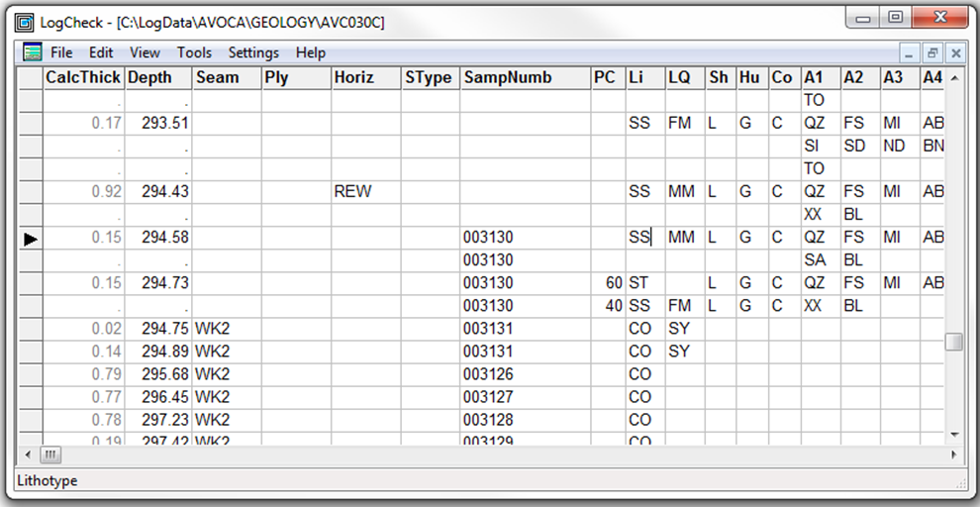This screenshot has width=980, height=507.
Task: Select the PC cell with value 60
Action: (610, 283)
